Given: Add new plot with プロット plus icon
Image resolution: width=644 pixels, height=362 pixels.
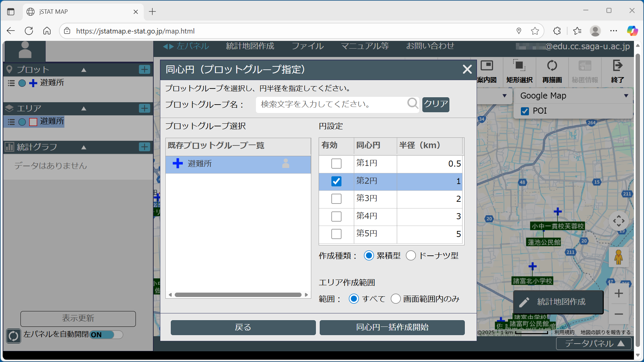Looking at the screenshot, I should click(x=145, y=69).
